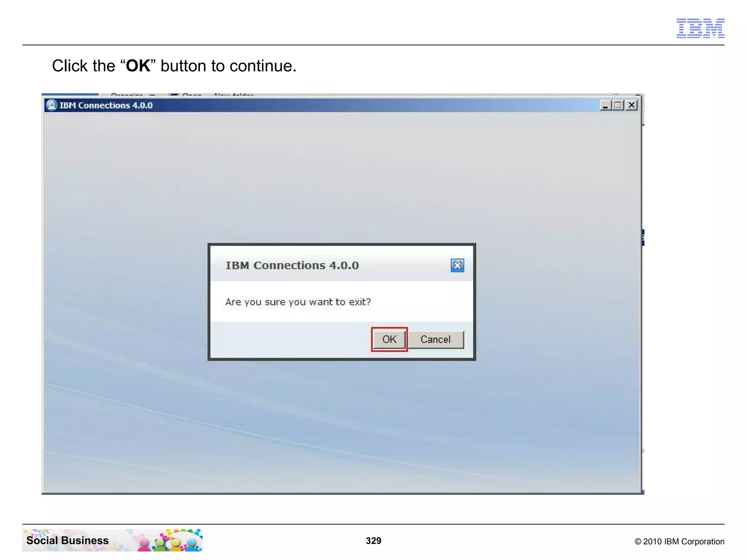Click the installer icon in the title bar
Image resolution: width=747 pixels, height=560 pixels.
tap(52, 105)
